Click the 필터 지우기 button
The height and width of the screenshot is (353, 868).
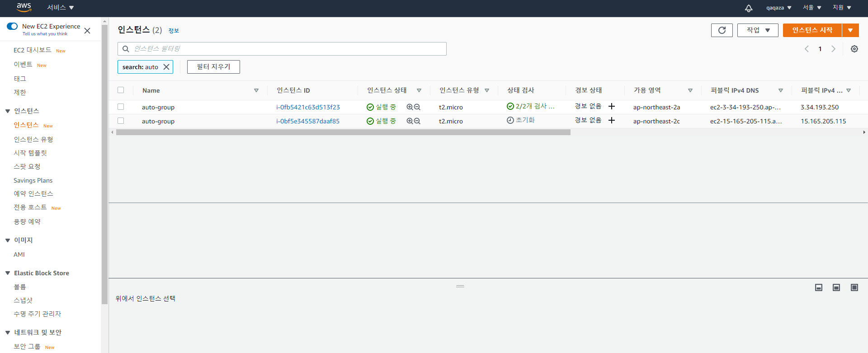(x=213, y=67)
